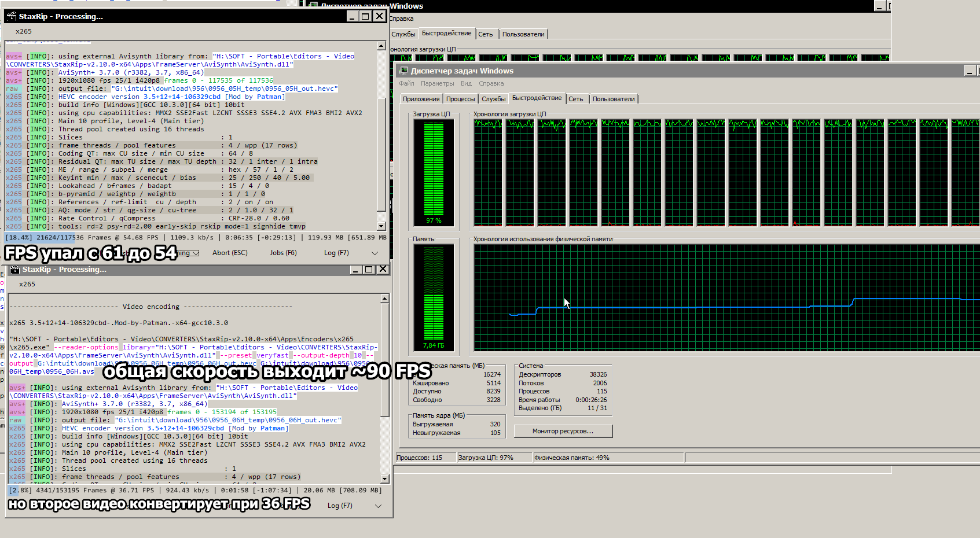This screenshot has width=980, height=538.
Task: Minimize the front Task Manager window
Action: (969, 71)
